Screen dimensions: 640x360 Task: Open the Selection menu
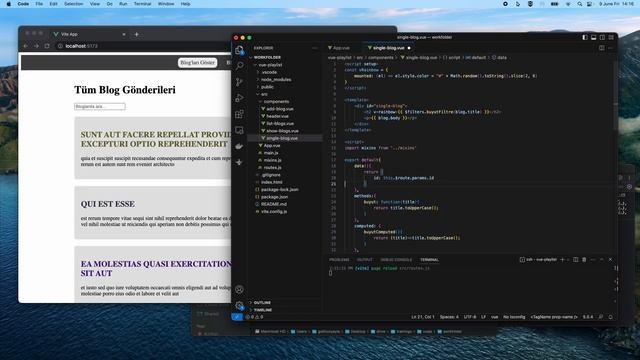click(73, 4)
